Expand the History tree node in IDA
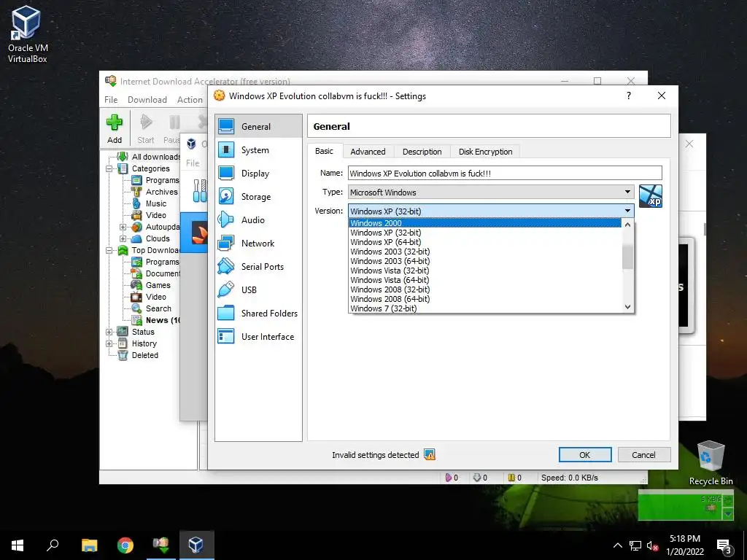Viewport: 747px width, 560px height. click(x=109, y=343)
